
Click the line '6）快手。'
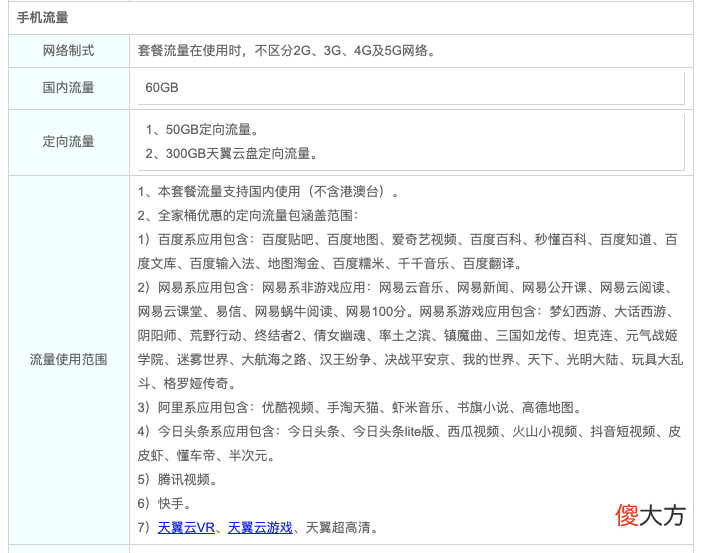click(x=165, y=503)
